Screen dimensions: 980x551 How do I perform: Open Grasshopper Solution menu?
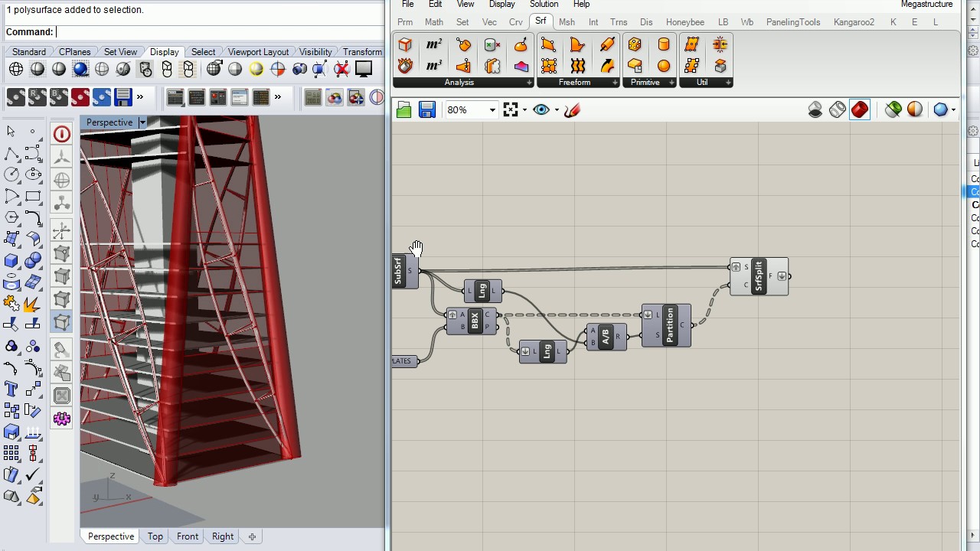[544, 5]
